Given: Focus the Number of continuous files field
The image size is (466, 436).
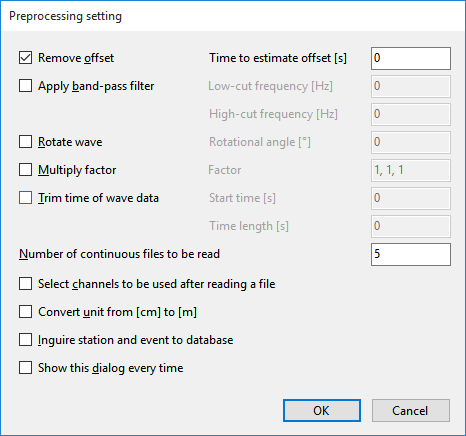Looking at the screenshot, I should 411,254.
